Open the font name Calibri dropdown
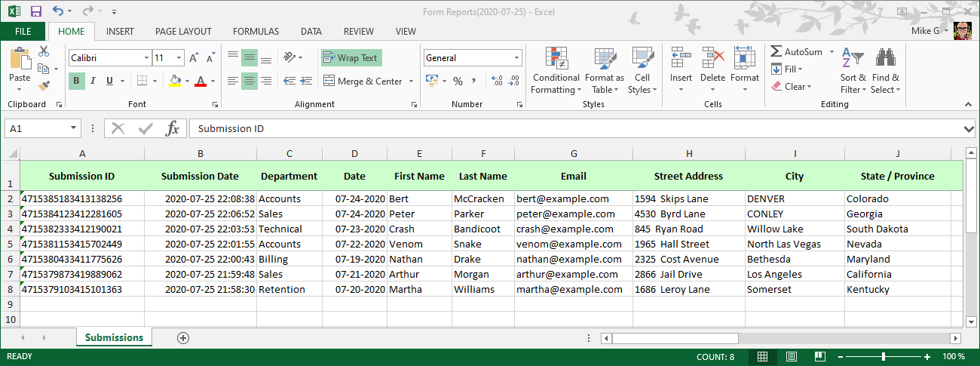The image size is (980, 366). [146, 58]
